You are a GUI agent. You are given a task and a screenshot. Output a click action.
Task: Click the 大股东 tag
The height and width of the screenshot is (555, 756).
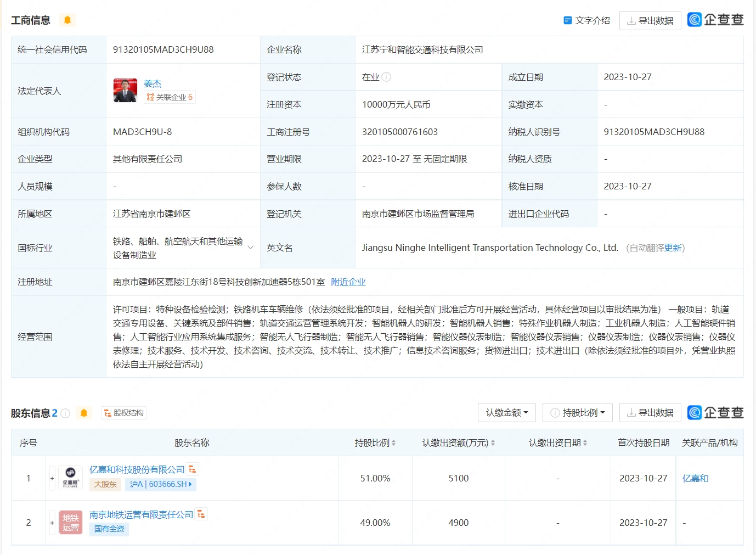105,484
